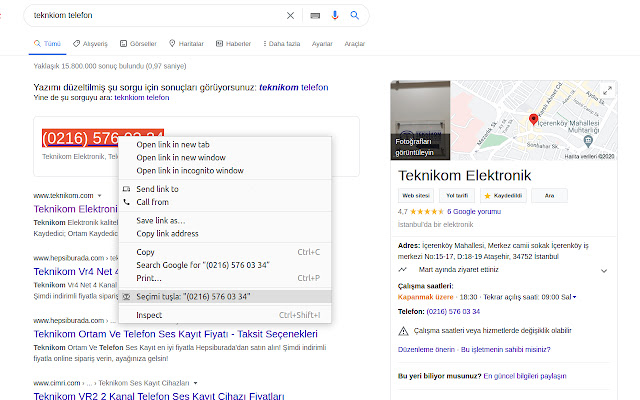
Task: Select Send link to menu entry
Action: 225,189
